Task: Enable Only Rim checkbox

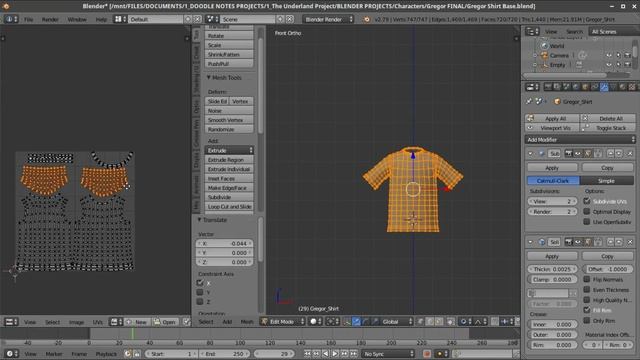Action: click(587, 320)
